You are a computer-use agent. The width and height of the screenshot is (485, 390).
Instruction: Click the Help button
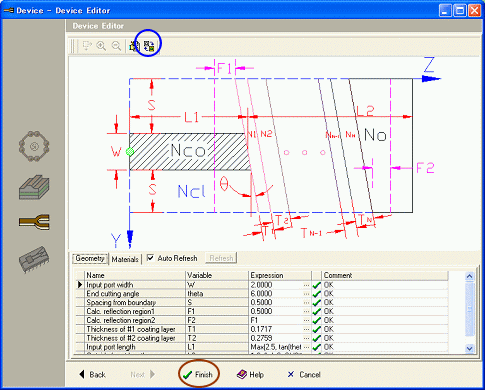tap(251, 375)
